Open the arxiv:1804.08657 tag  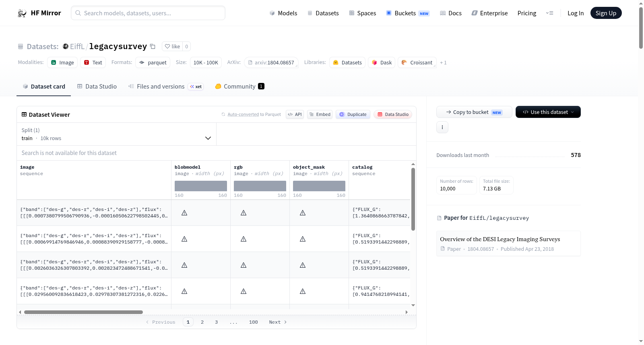click(x=271, y=62)
